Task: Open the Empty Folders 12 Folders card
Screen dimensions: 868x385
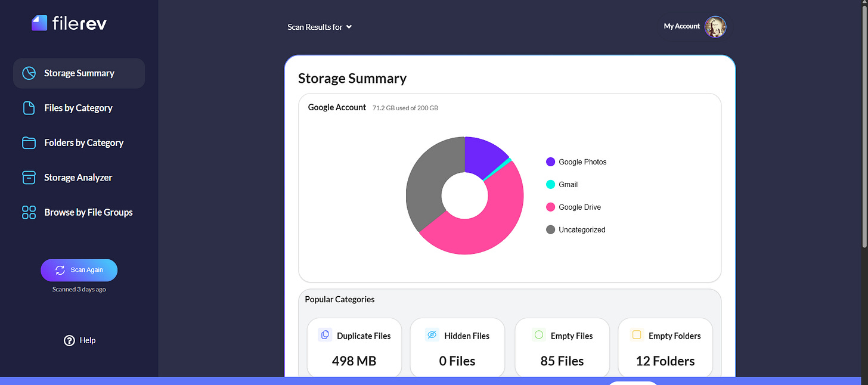Action: point(665,348)
